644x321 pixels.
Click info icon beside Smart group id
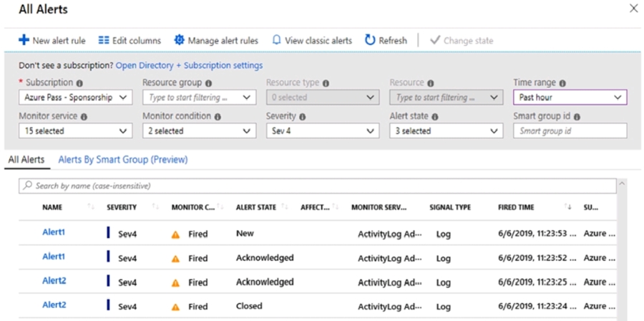pyautogui.click(x=577, y=116)
